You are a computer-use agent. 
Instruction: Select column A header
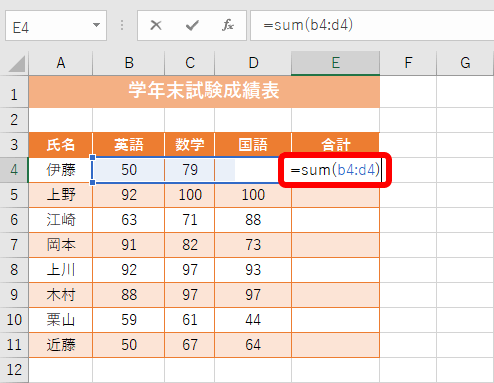point(61,63)
